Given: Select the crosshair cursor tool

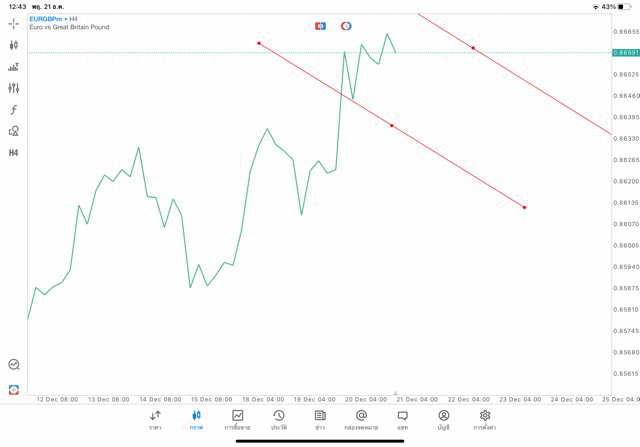Looking at the screenshot, I should tap(13, 23).
